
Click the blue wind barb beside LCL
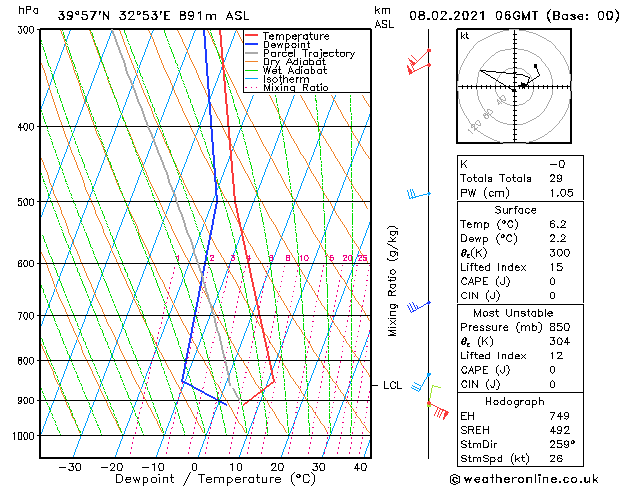[421, 382]
